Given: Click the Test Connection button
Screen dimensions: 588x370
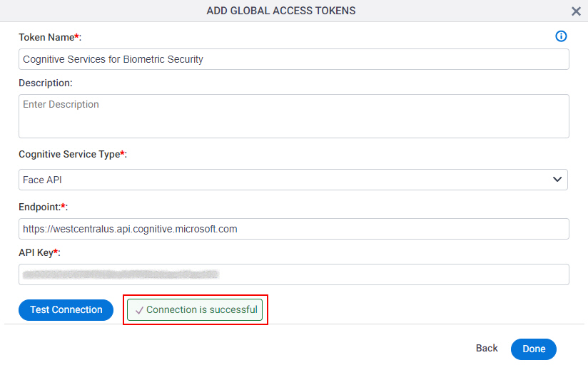Looking at the screenshot, I should tap(66, 309).
